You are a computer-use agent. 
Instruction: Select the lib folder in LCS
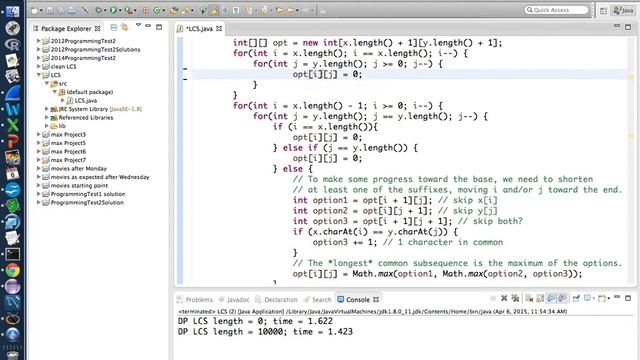(58, 126)
